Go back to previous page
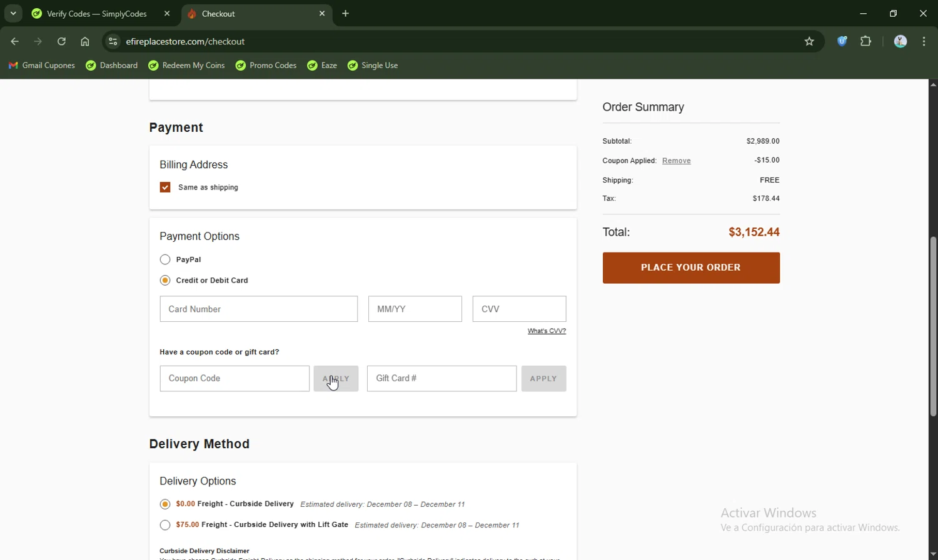938x560 pixels. tap(14, 42)
